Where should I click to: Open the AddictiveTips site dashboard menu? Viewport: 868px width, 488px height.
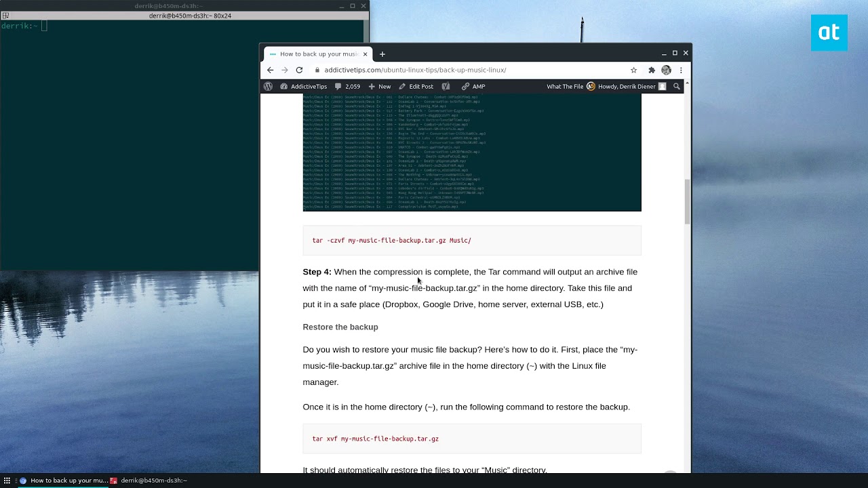point(303,86)
